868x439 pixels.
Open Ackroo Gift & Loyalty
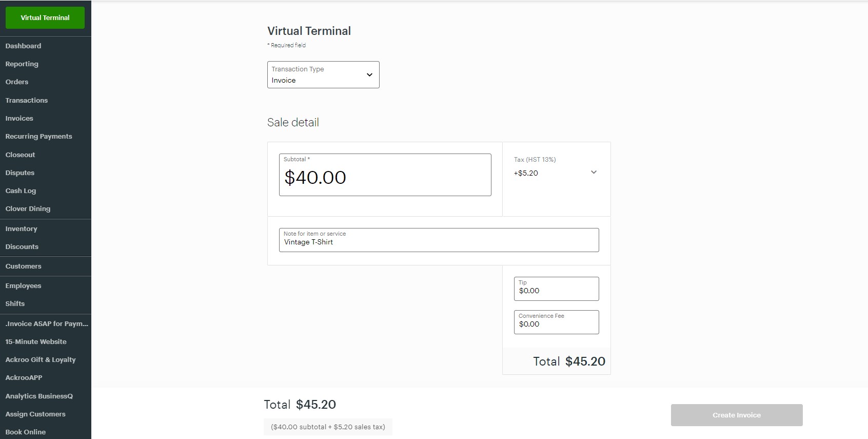pyautogui.click(x=41, y=359)
